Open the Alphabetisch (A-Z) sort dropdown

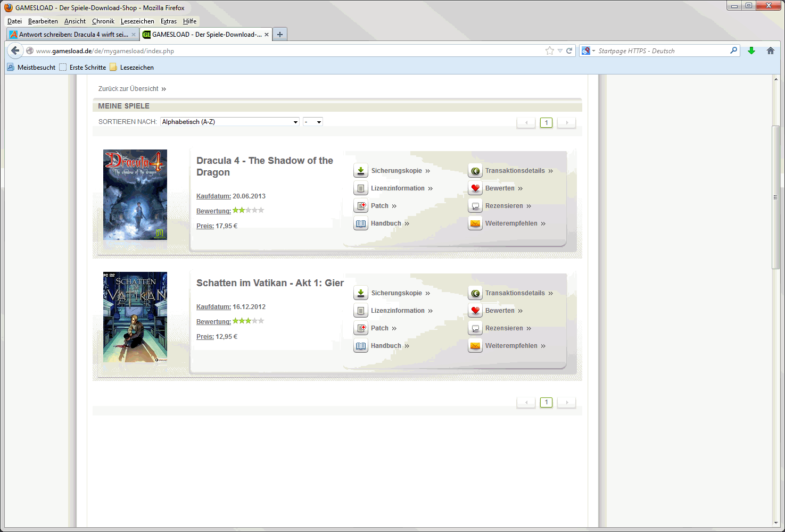click(229, 122)
